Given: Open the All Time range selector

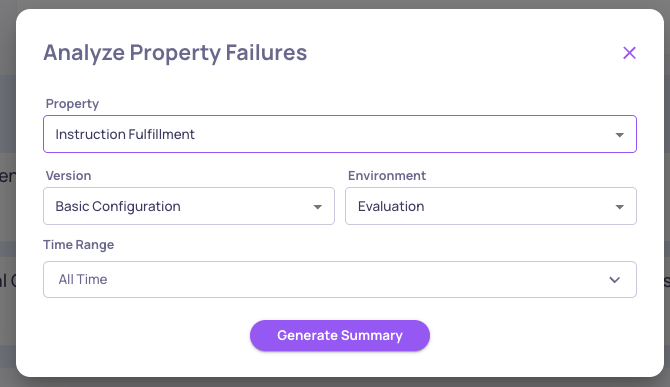Looking at the screenshot, I should (x=340, y=279).
